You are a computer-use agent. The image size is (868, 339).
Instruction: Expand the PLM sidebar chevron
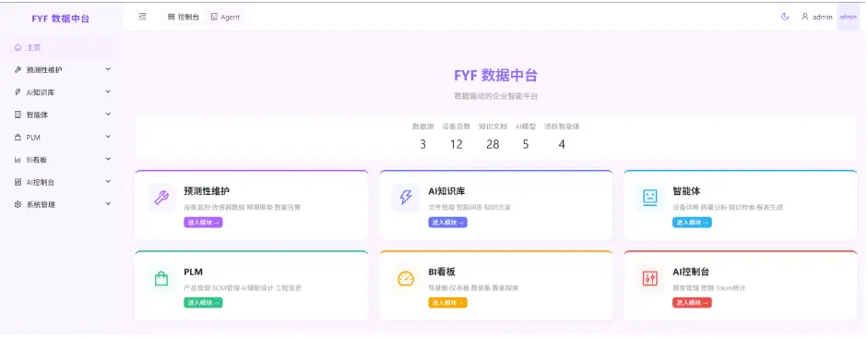(108, 137)
